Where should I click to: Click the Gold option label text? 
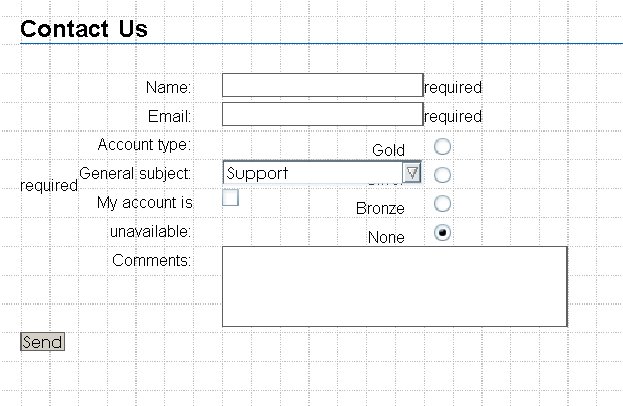point(388,151)
